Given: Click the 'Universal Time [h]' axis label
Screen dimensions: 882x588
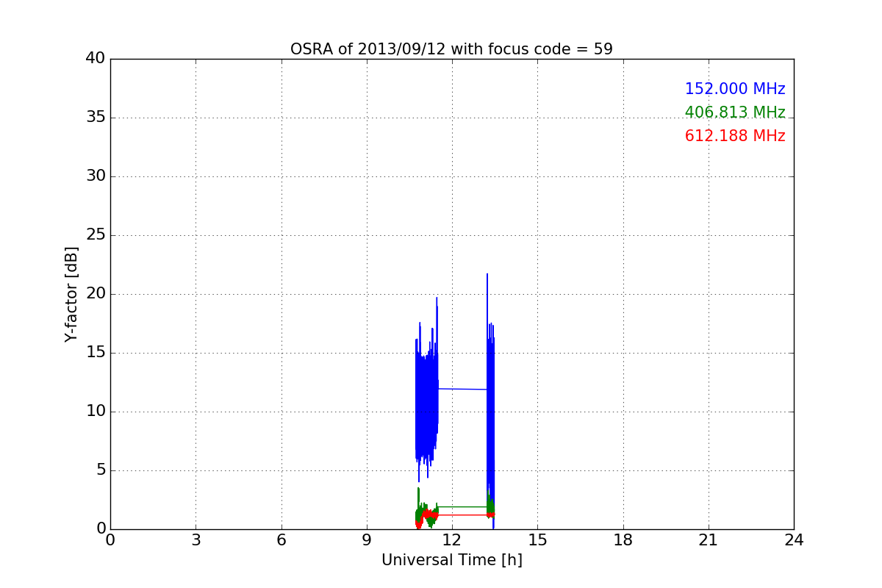Looking at the screenshot, I should [x=452, y=560].
